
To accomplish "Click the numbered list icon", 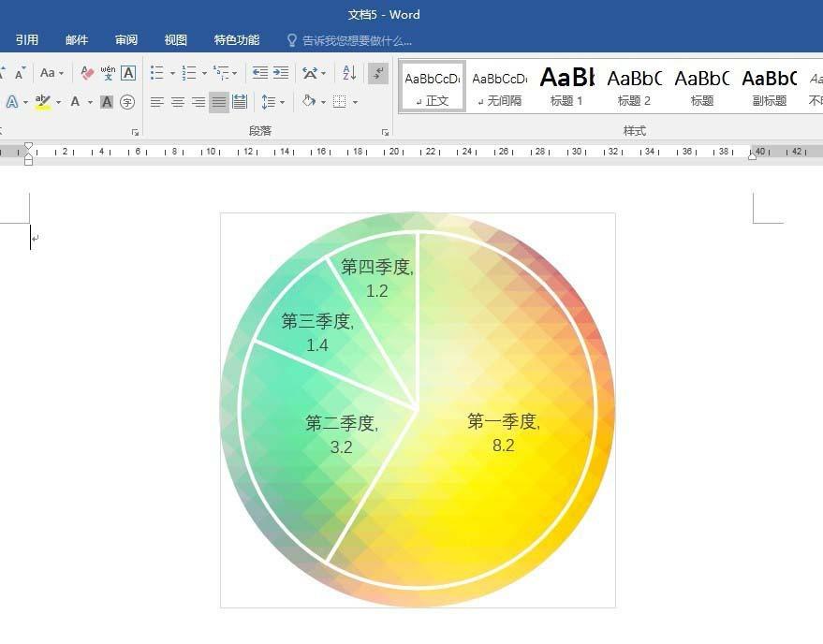I will [187, 73].
